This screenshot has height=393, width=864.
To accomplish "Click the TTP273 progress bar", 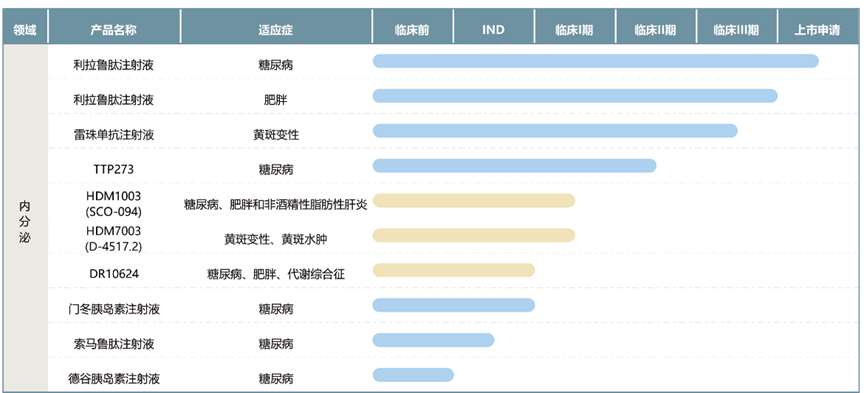I will pyautogui.click(x=515, y=165).
